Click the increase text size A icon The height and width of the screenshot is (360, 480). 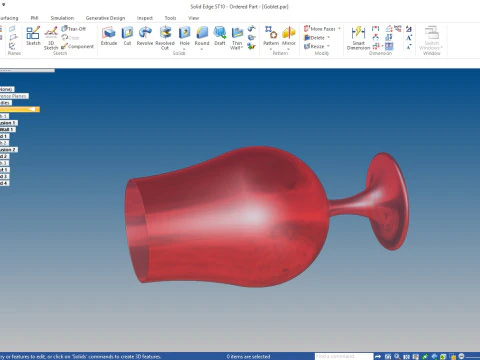pos(409,38)
